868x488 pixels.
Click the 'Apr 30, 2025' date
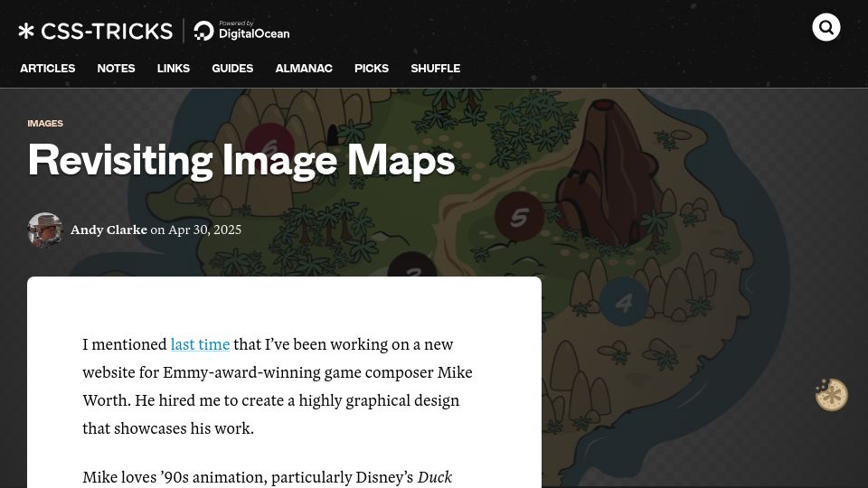point(205,230)
